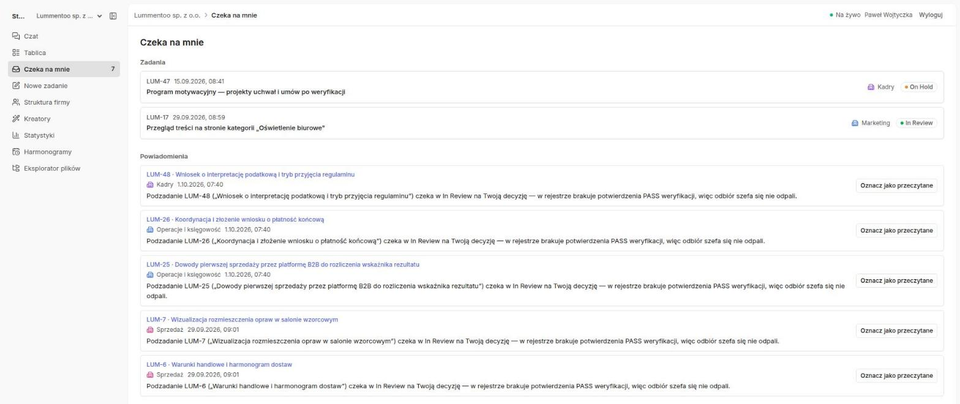Image resolution: width=960 pixels, height=404 pixels.
Task: Open Tablica board icon in sidebar
Action: click(x=16, y=53)
